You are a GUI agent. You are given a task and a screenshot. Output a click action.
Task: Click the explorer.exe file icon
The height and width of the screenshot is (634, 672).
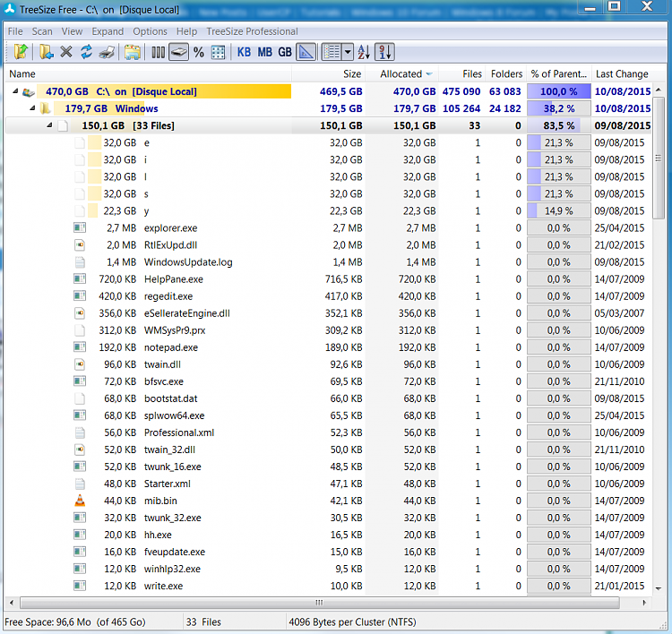[80, 227]
